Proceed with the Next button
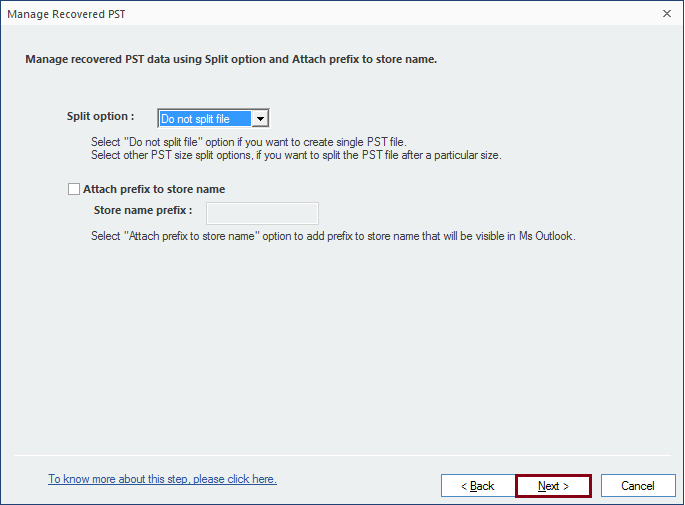The width and height of the screenshot is (685, 505). pyautogui.click(x=554, y=486)
